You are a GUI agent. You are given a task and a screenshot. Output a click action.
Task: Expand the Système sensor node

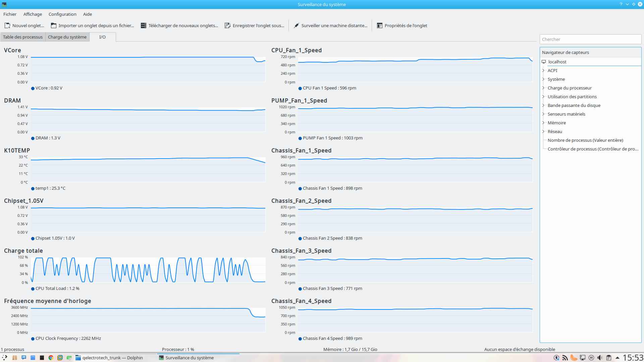point(543,79)
